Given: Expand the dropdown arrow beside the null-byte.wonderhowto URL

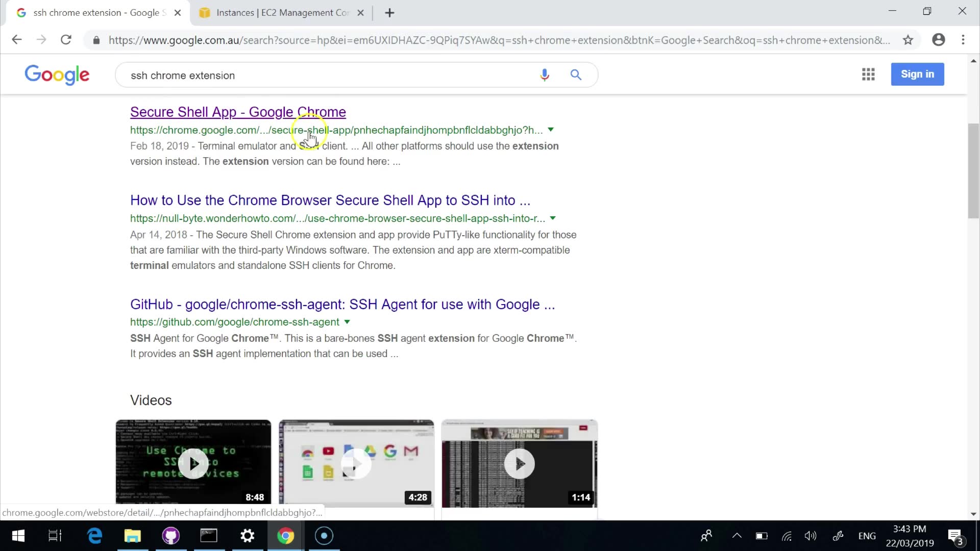Looking at the screenshot, I should pyautogui.click(x=553, y=218).
